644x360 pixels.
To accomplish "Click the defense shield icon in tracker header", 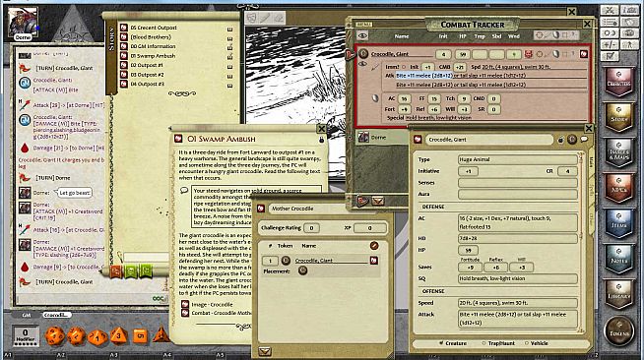I will pyautogui.click(x=556, y=35).
